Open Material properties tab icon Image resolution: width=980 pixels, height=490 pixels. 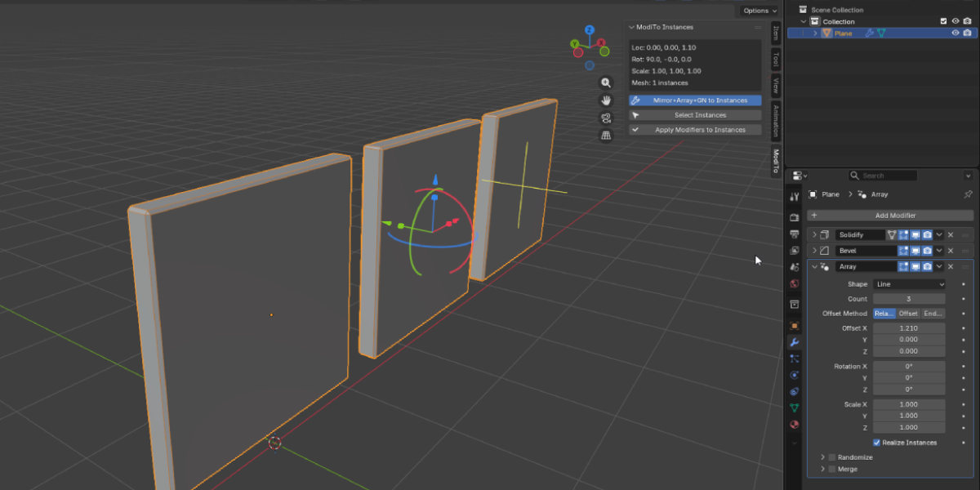tap(795, 425)
